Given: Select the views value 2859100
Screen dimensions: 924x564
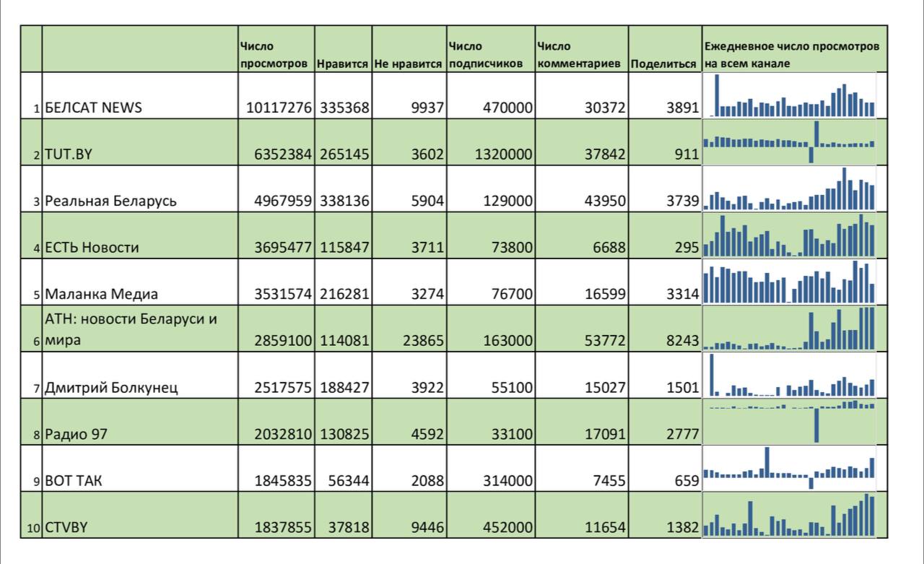Looking at the screenshot, I should [282, 341].
